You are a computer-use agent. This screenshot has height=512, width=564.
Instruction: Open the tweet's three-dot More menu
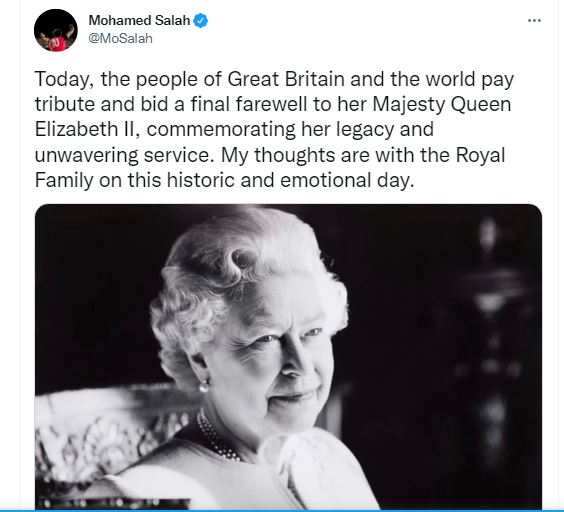(534, 21)
